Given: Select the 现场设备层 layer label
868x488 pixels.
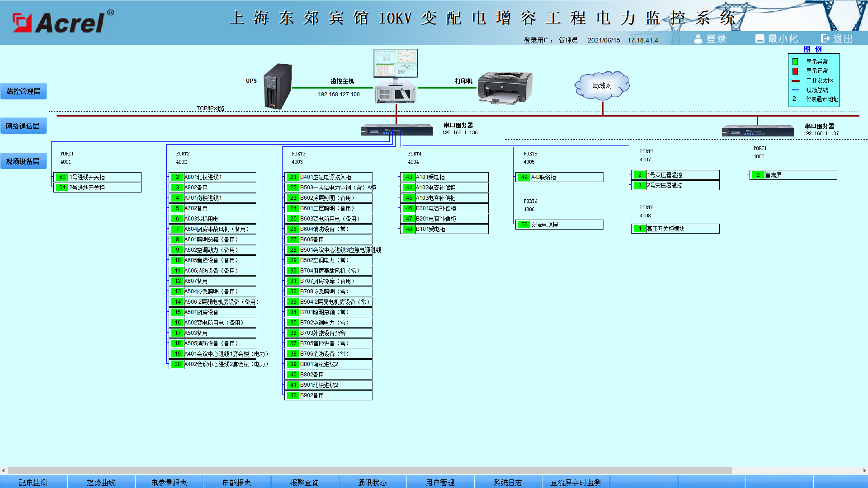Looking at the screenshot, I should point(24,161).
